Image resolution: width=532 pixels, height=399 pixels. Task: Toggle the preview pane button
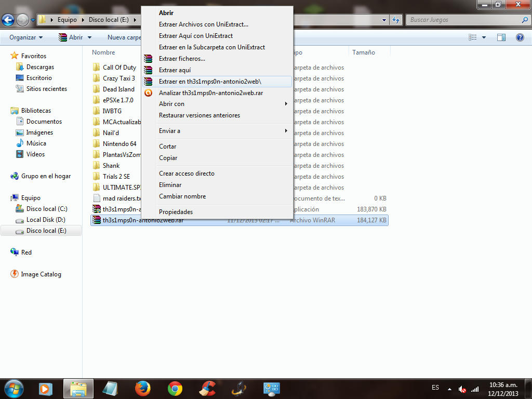point(501,37)
